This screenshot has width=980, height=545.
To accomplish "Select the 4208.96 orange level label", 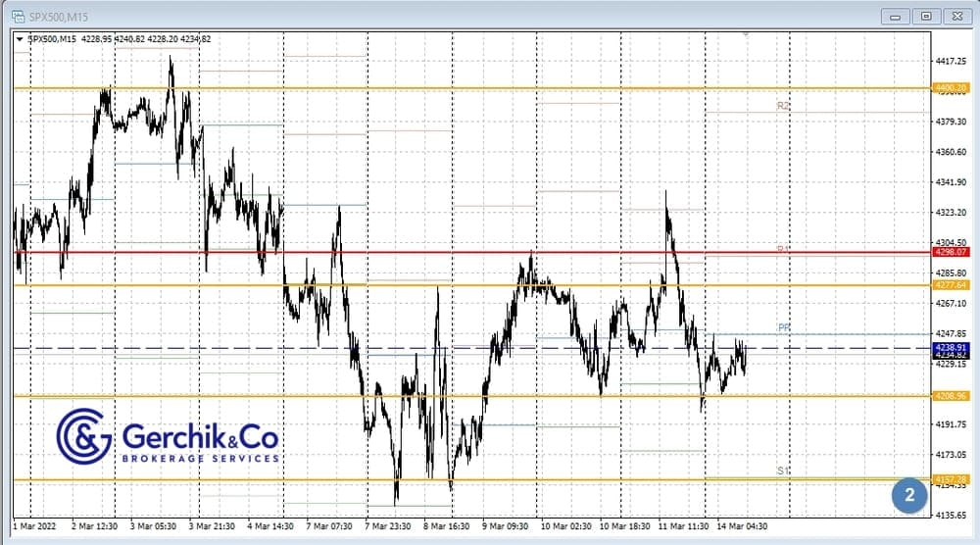I will 952,396.
